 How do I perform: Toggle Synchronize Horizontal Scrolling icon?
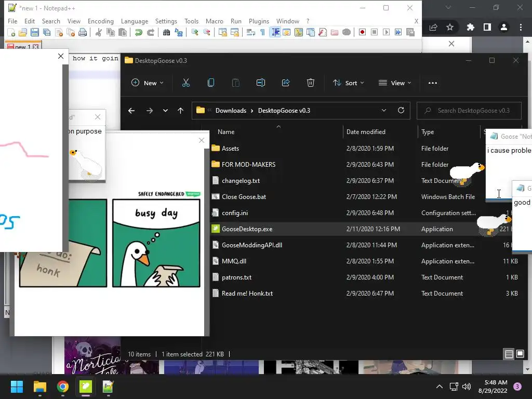coord(234,32)
